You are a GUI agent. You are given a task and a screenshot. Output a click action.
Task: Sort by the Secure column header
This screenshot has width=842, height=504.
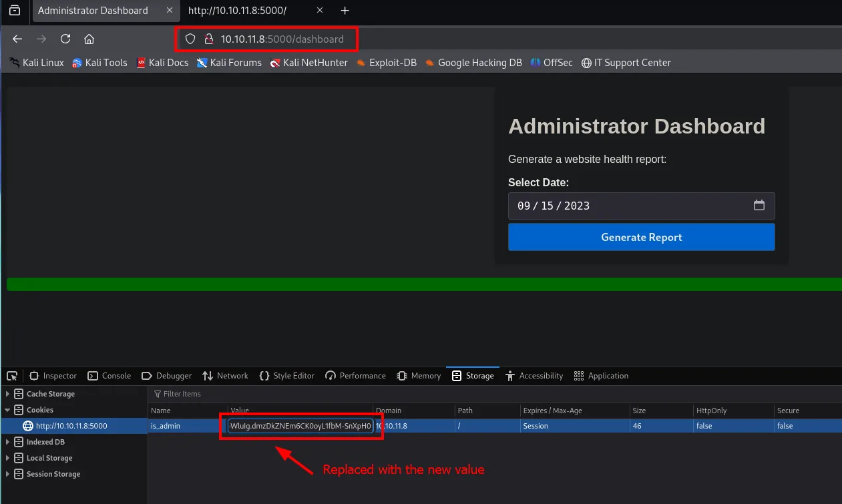tap(808, 411)
